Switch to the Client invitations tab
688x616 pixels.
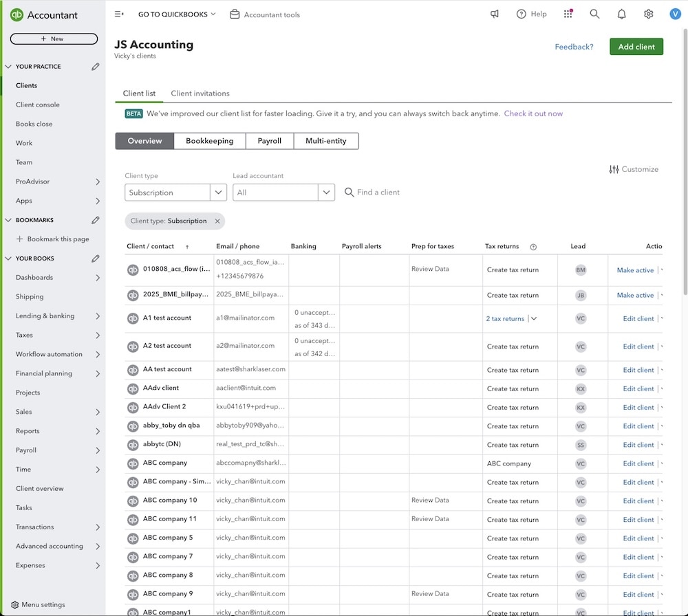pyautogui.click(x=201, y=93)
